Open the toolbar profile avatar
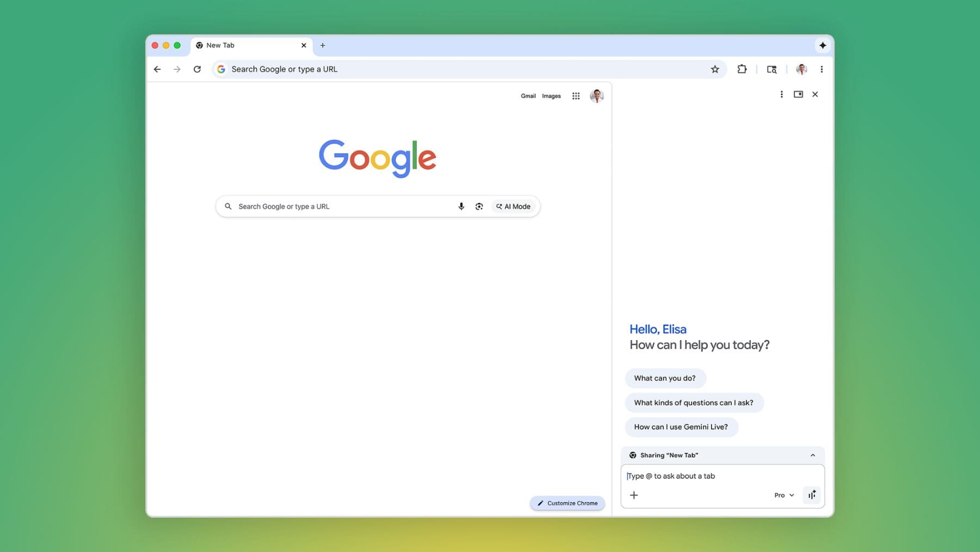The height and width of the screenshot is (552, 980). point(801,69)
